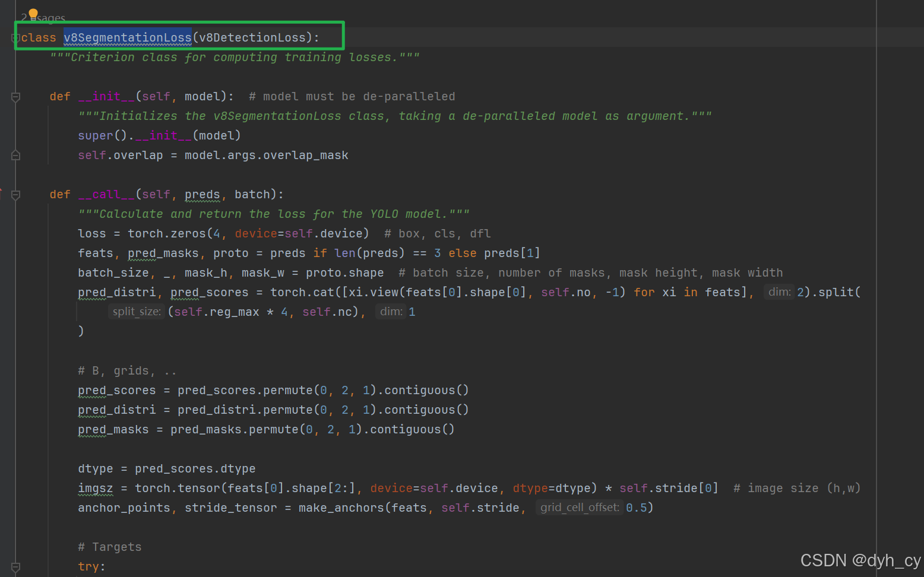Click the grid_cell_offset inlay hint
Viewport: 924px width, 577px height.
tap(579, 507)
